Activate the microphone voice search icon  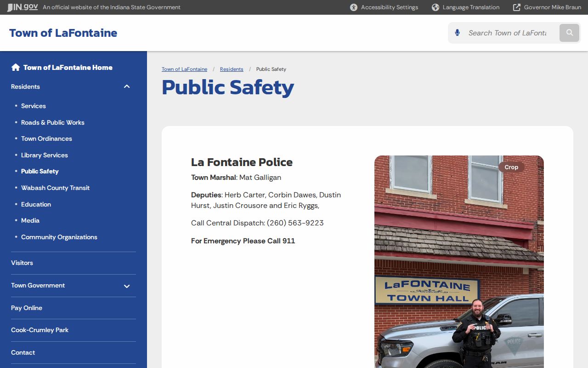pos(457,33)
